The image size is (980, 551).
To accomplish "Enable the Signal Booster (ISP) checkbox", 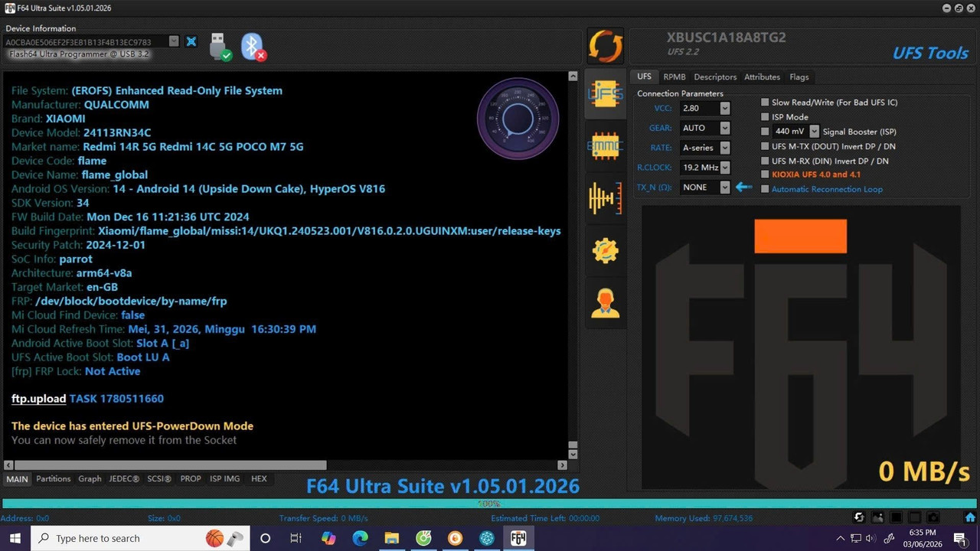I will tap(765, 132).
